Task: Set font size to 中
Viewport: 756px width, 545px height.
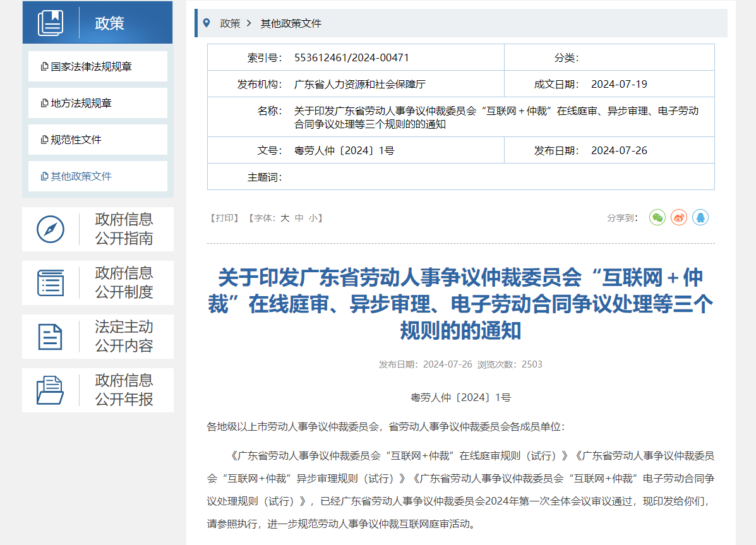Action: click(x=299, y=218)
